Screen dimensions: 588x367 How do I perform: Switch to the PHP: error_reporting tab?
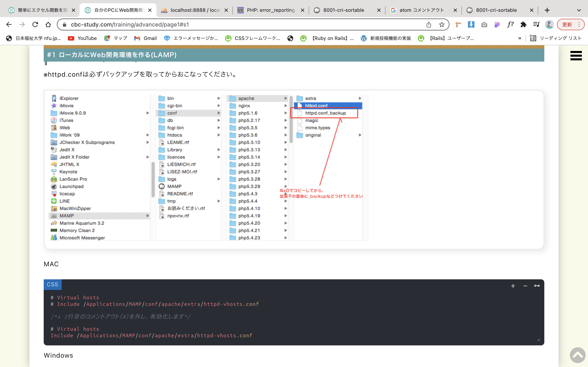click(x=271, y=10)
